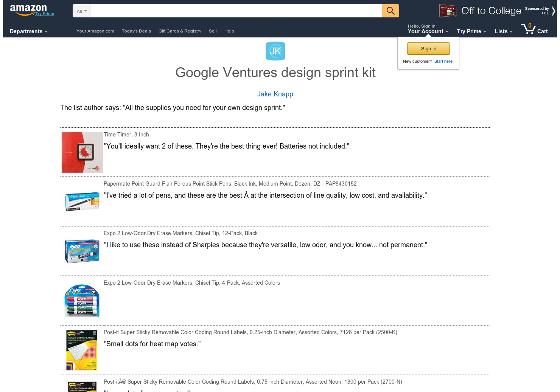Open the Lists dropdown
This screenshot has height=392, width=560.
[x=504, y=31]
